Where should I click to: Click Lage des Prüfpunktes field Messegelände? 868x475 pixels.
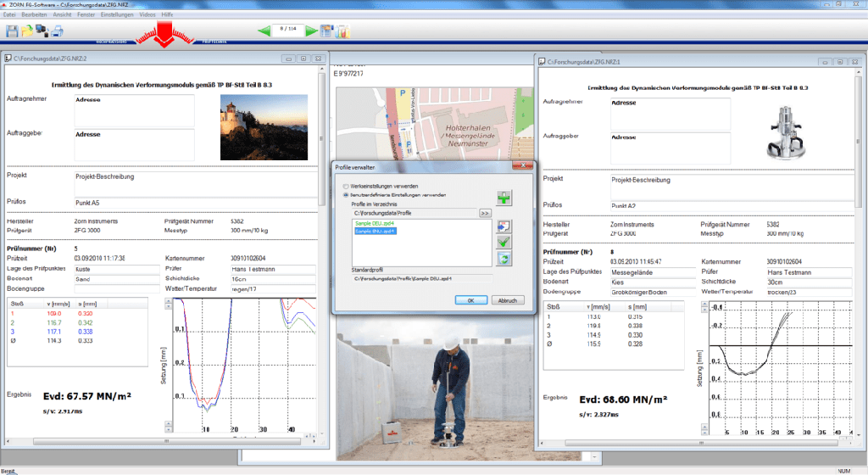653,272
